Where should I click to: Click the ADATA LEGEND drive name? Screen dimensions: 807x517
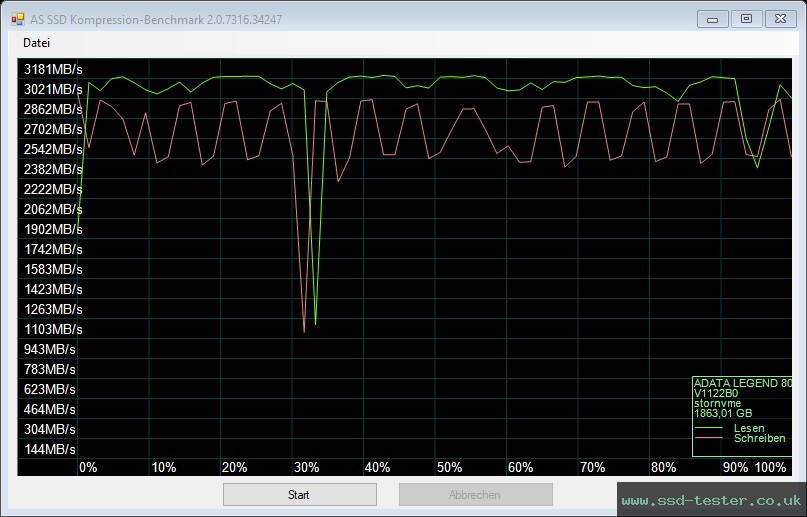743,383
